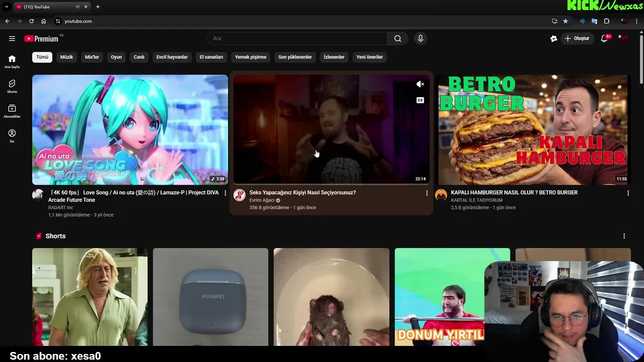Open KARTAL İLE TADIYORUM channel name
Image resolution: width=644 pixels, height=362 pixels.
coord(476,200)
